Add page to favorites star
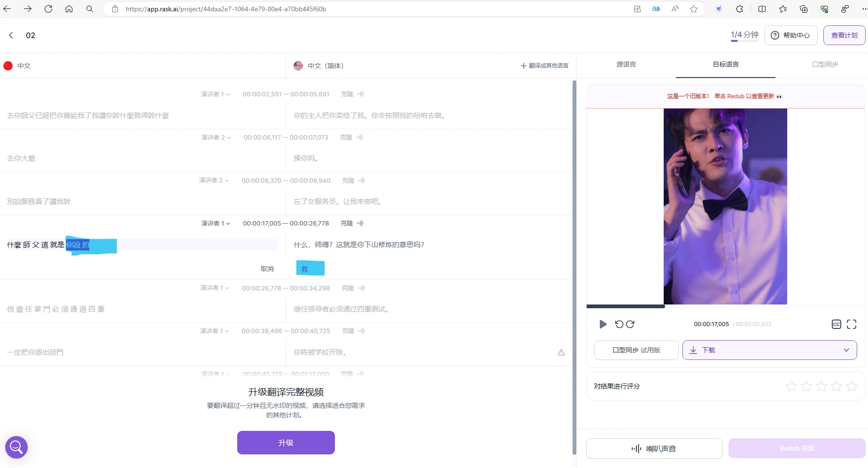The width and height of the screenshot is (868, 468). [694, 9]
